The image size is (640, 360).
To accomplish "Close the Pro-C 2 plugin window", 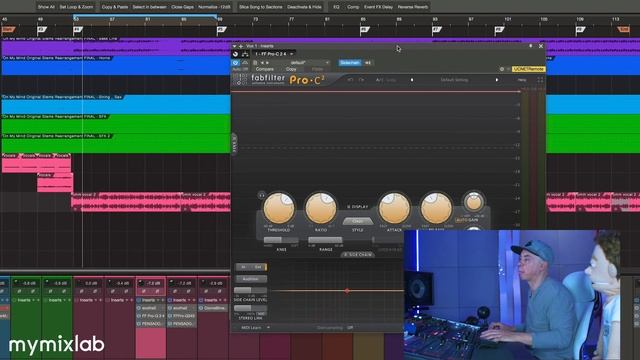I will (541, 46).
